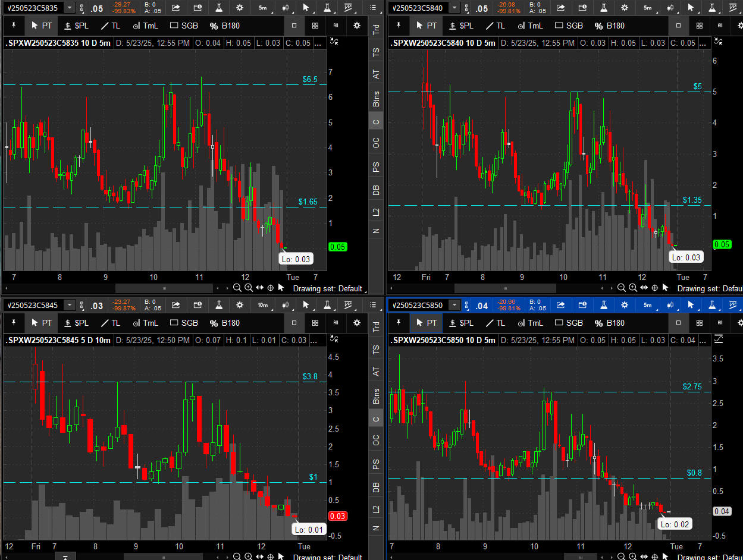Viewport: 743px width, 560px height.
Task: Click zoom in magnifier under the C5840 chart
Action: pyautogui.click(x=633, y=288)
